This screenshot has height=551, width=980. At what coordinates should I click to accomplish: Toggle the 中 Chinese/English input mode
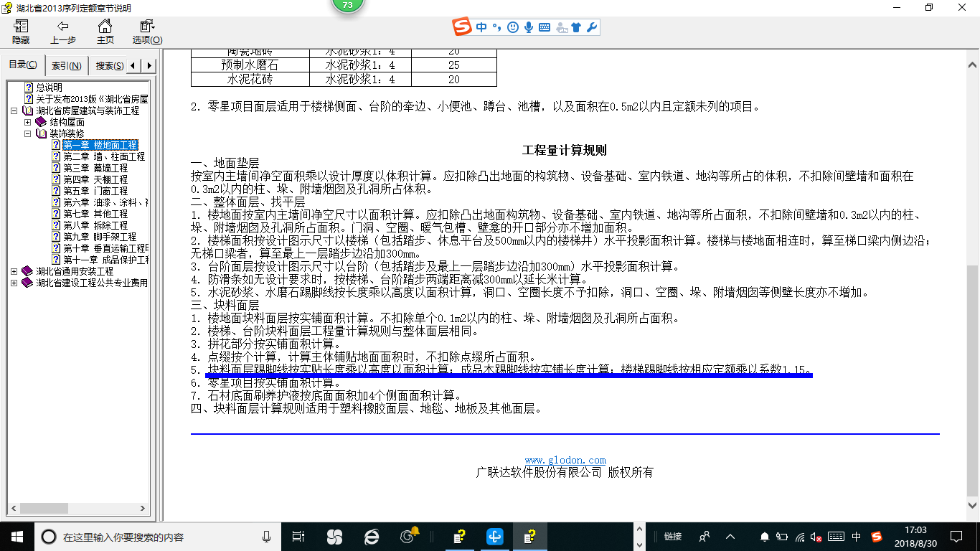click(481, 27)
